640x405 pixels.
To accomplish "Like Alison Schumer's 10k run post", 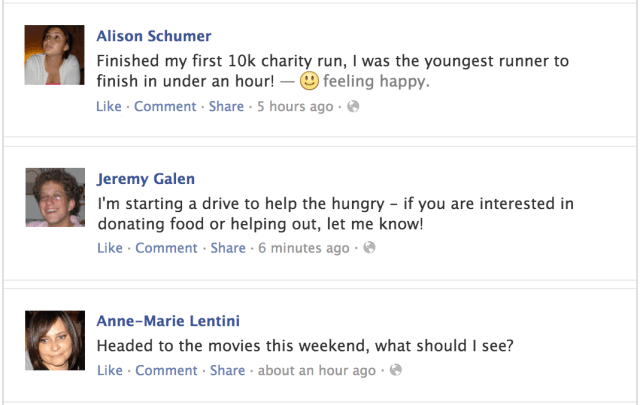I will [x=109, y=106].
